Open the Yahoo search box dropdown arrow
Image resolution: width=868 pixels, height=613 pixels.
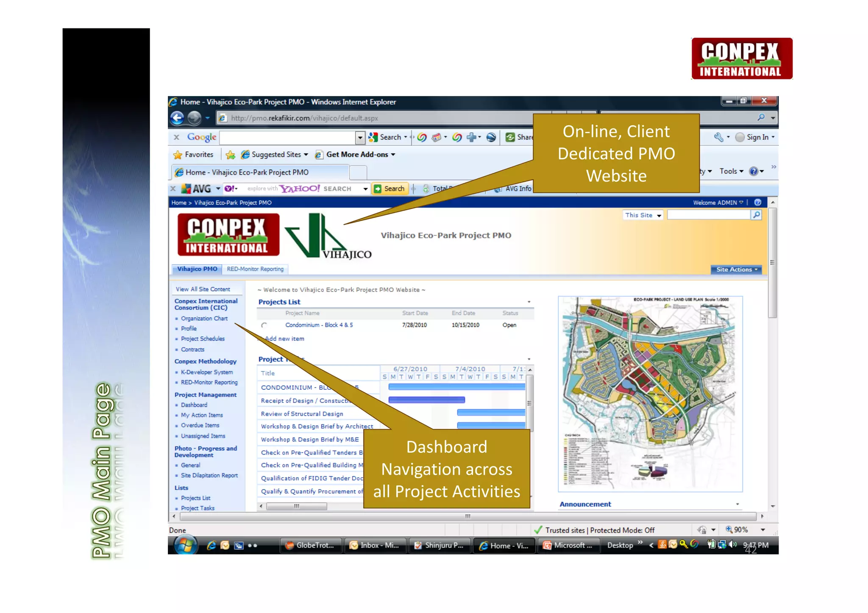pos(365,189)
